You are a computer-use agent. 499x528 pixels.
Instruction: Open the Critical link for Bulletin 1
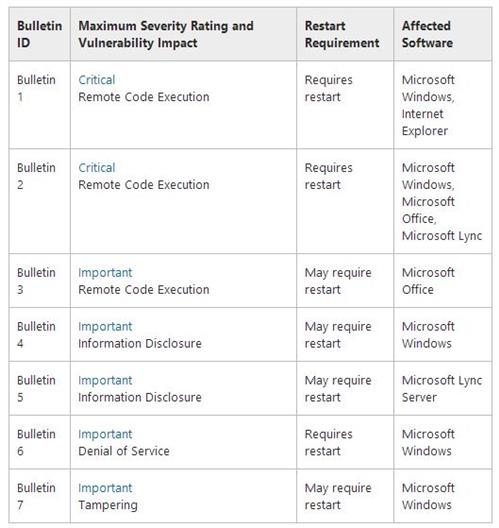click(x=97, y=80)
